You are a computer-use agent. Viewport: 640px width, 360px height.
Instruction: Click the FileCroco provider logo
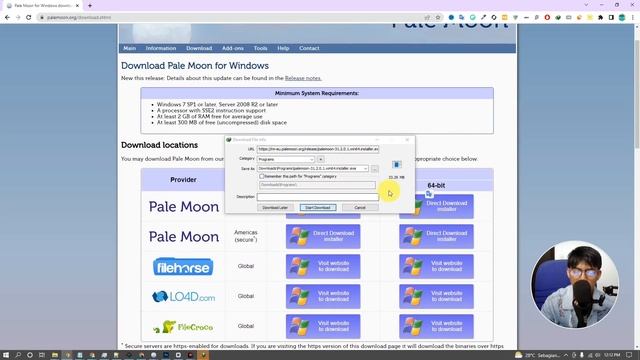coord(183,327)
